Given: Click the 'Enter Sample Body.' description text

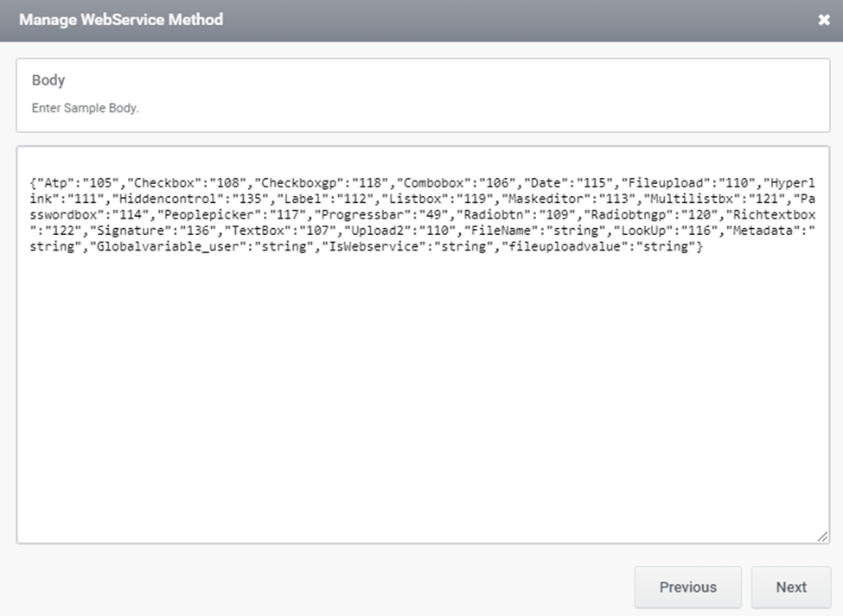Looking at the screenshot, I should 85,108.
